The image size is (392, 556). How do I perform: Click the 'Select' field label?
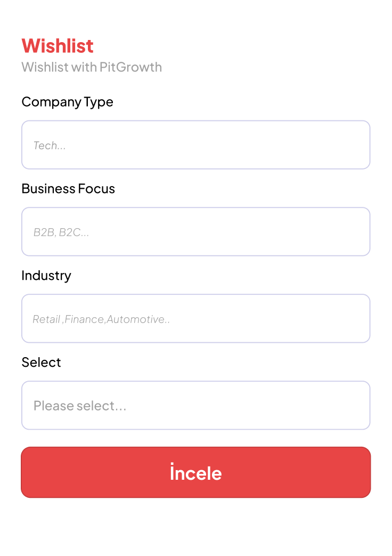point(41,362)
